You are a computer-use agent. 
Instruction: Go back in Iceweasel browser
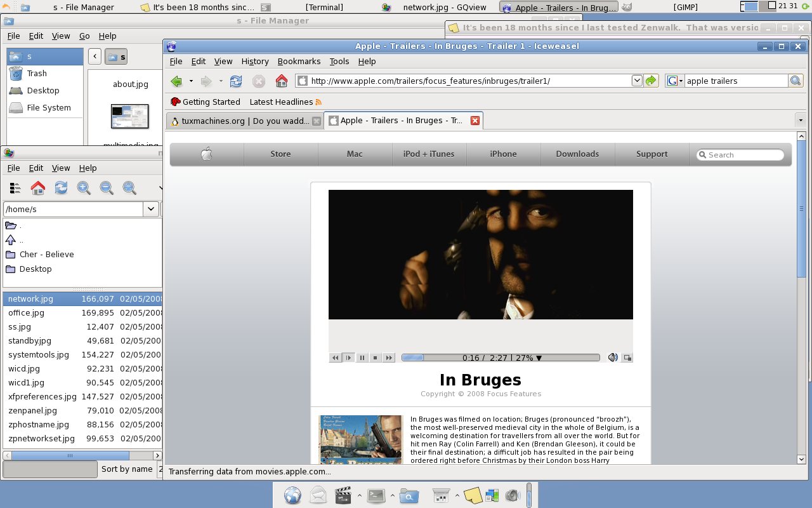[x=176, y=81]
